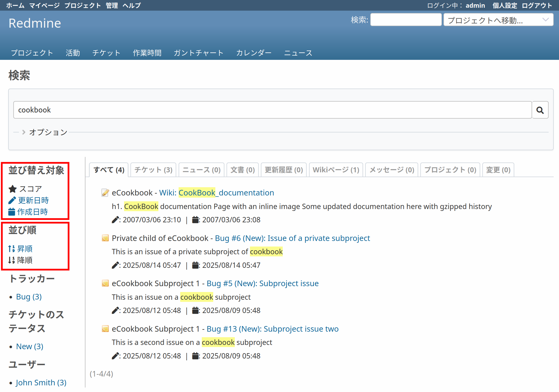Click the issue icon beside Bug #6 result
559x392 pixels.
105,238
